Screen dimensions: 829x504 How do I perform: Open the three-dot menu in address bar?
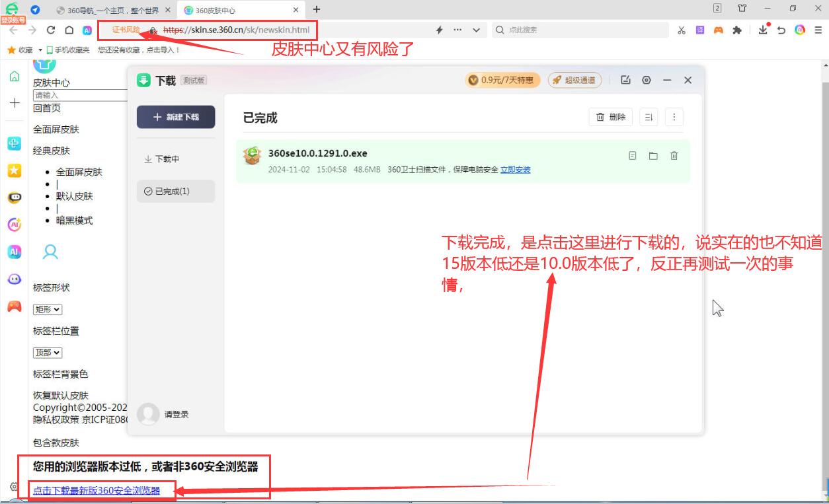[458, 30]
